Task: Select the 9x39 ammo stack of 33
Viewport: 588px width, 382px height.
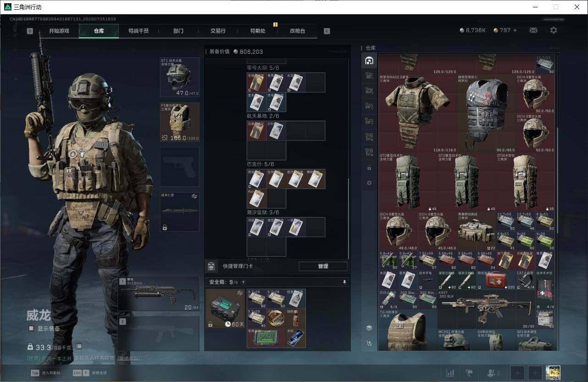Action: [x=545, y=241]
